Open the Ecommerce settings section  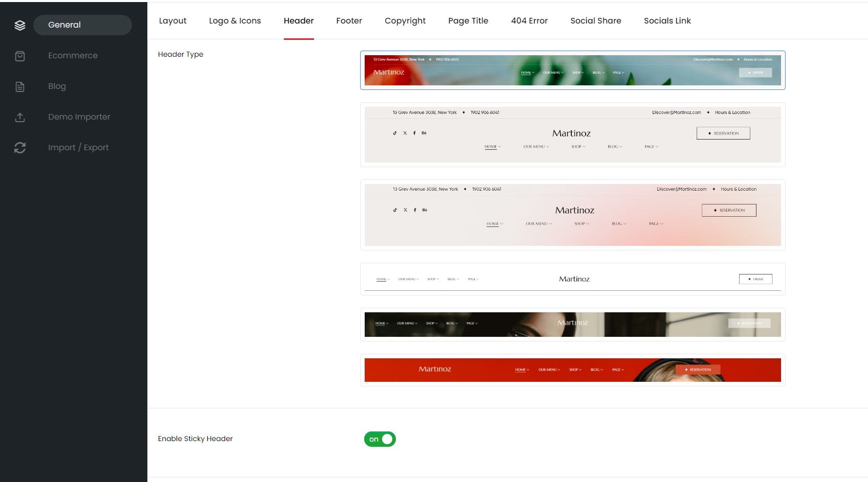coord(73,56)
